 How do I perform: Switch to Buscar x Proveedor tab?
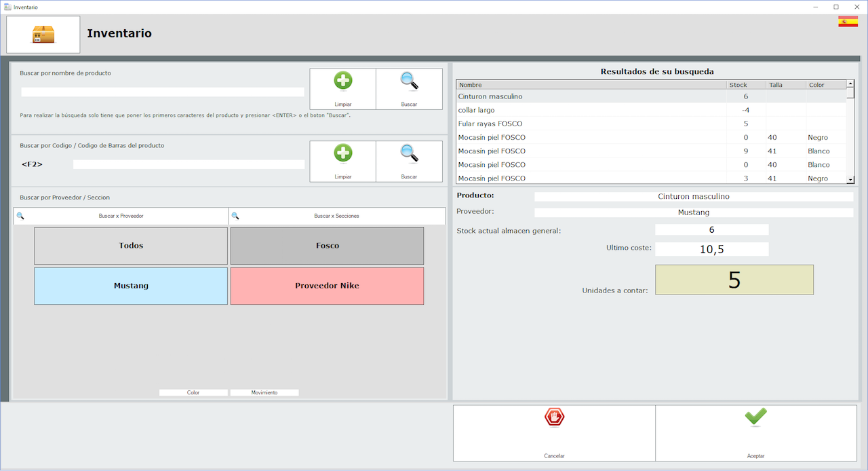121,216
